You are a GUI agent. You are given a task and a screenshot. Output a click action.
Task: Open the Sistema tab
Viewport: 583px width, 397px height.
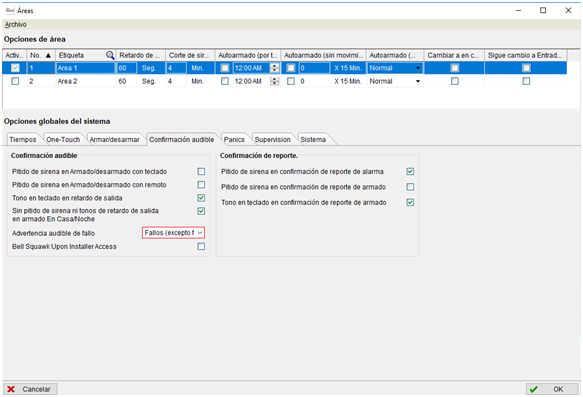pos(313,139)
